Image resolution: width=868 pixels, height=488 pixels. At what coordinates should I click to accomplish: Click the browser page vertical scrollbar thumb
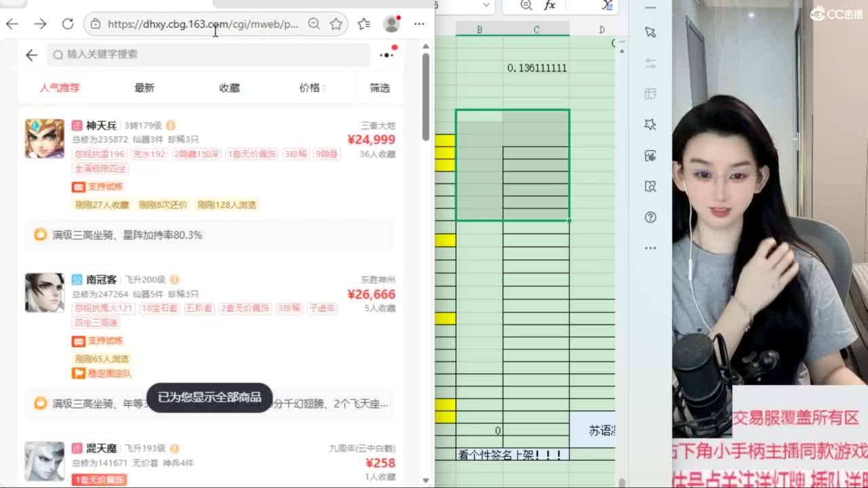point(425,96)
